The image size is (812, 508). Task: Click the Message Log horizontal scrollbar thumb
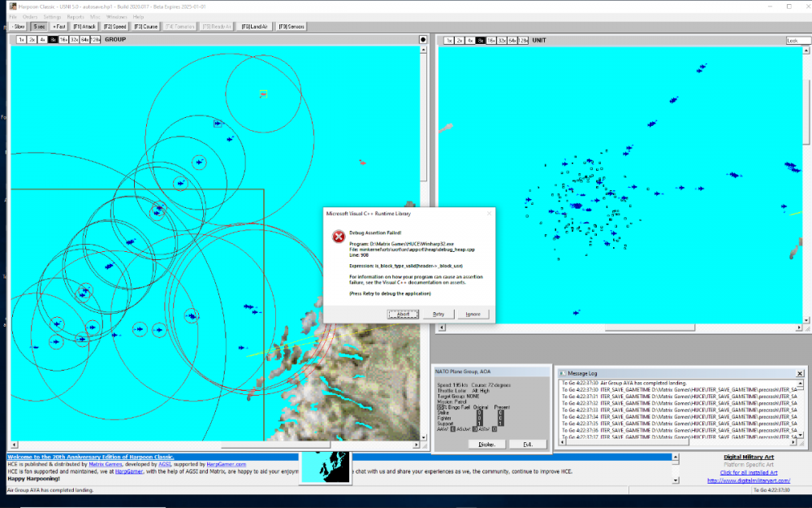click(629, 442)
